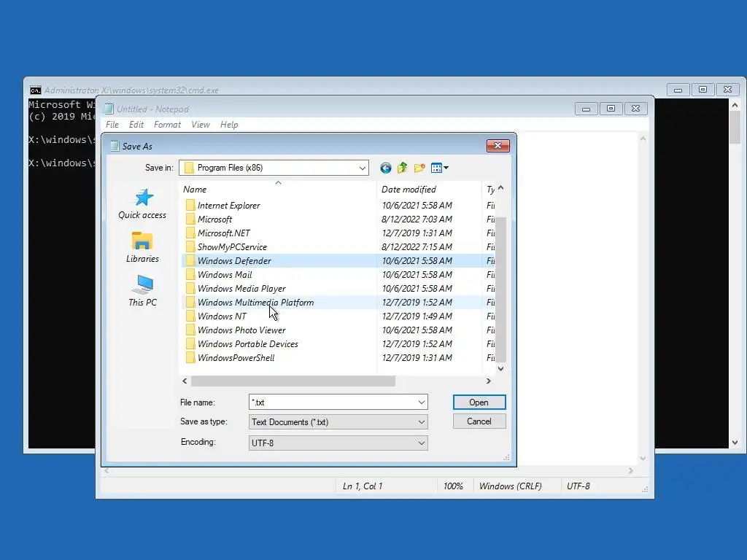Click the cmd.exe window title icon
747x560 pixels.
click(x=35, y=90)
